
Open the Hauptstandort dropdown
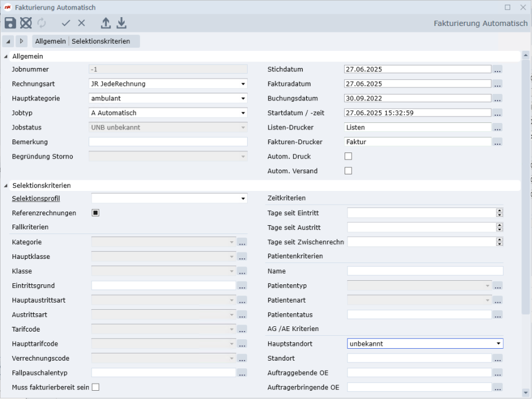click(499, 343)
